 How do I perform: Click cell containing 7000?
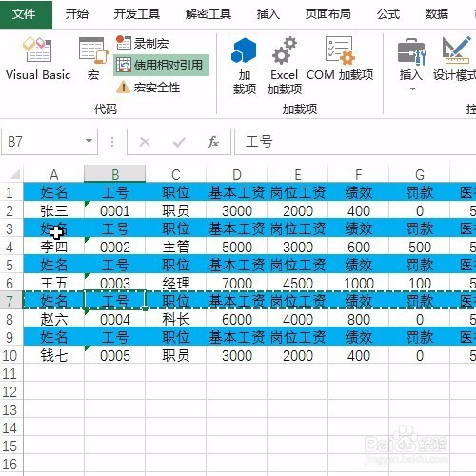coord(237,283)
